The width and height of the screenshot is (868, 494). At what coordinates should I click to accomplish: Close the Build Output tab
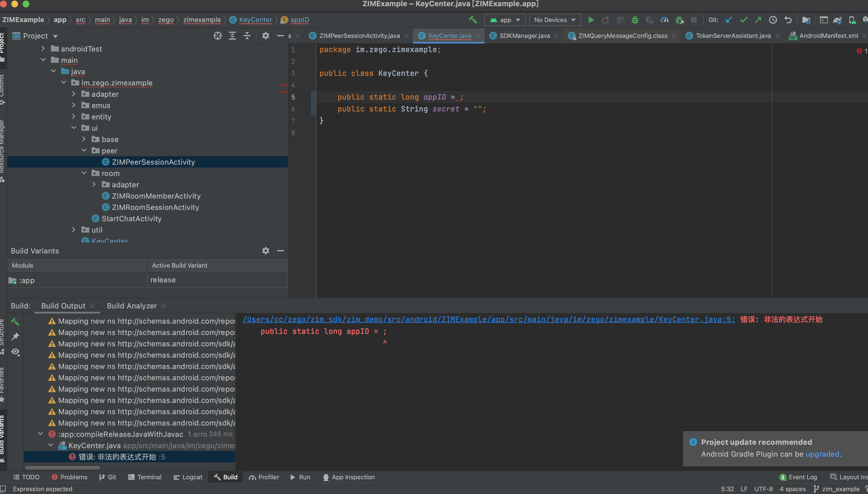click(92, 306)
